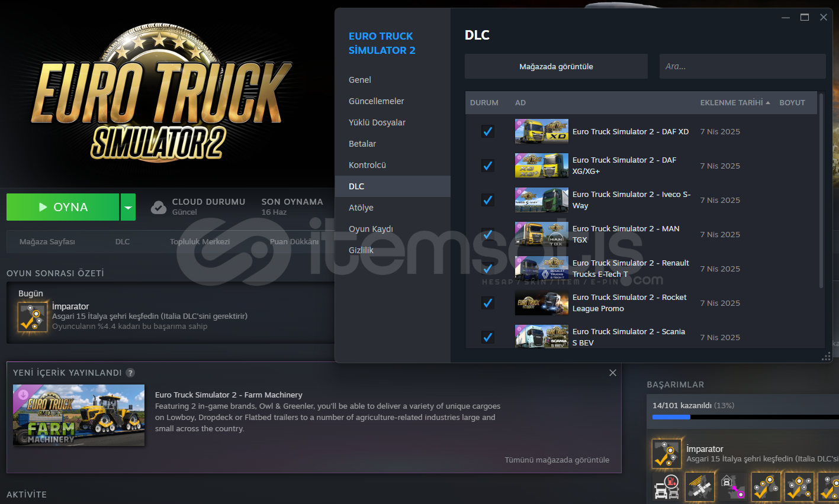Open Topluluk Merkezi link
Image resolution: width=839 pixels, height=504 pixels.
point(200,241)
